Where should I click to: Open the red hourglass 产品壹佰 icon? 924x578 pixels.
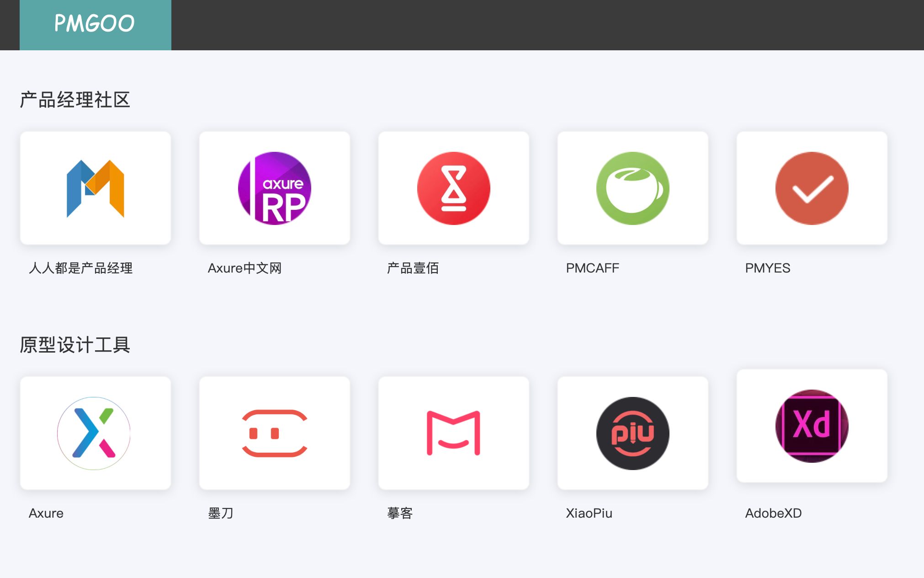[454, 188]
